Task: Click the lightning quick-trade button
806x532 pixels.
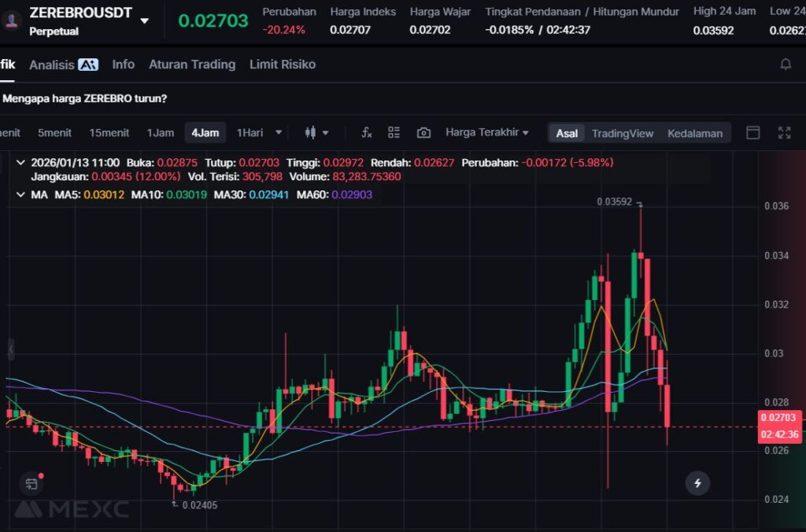Action: pyautogui.click(x=697, y=482)
